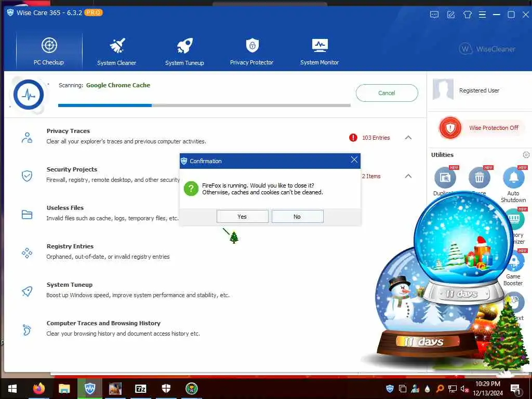Image resolution: width=532 pixels, height=399 pixels.
Task: Click the Registry Entries heading
Action: click(70, 246)
